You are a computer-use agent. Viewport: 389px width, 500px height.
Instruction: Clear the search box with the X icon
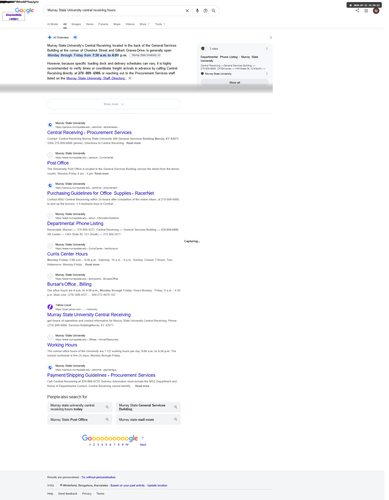pos(187,11)
